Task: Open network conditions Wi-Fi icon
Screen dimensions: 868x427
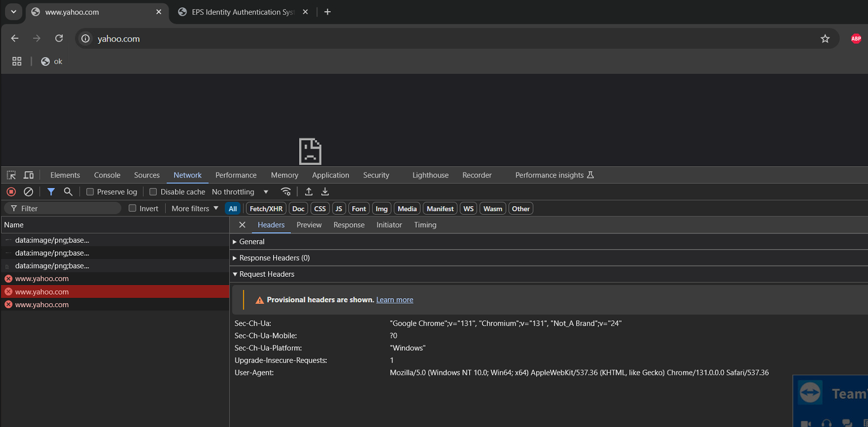Action: (x=286, y=192)
